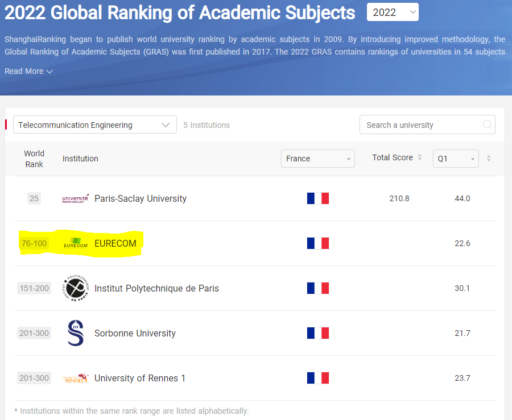
Task: Click Q1 value 44.0
Action: 463,198
